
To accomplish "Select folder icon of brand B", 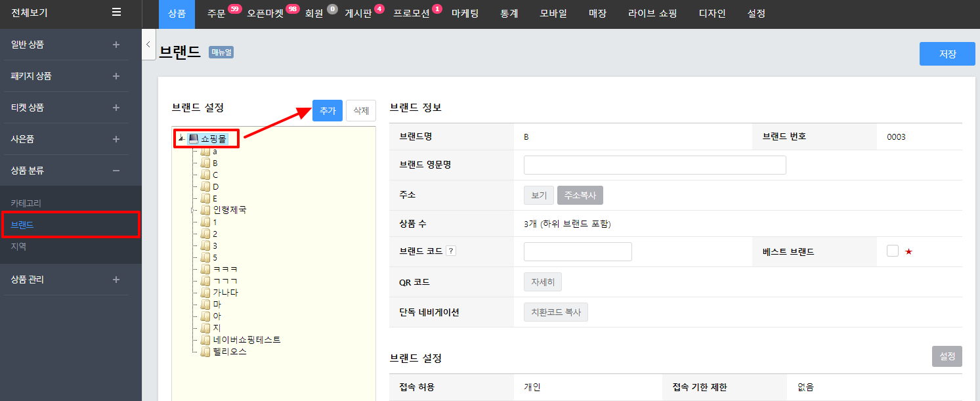I will 205,163.
